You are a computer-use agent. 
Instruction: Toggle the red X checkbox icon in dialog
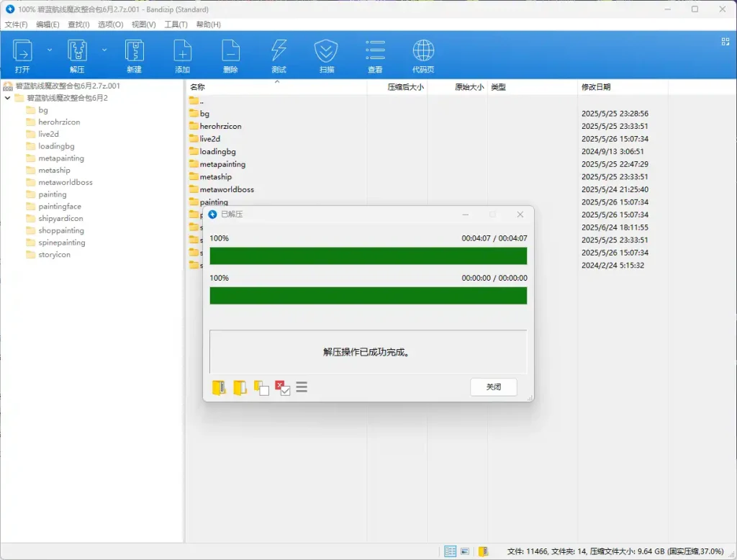pyautogui.click(x=282, y=388)
